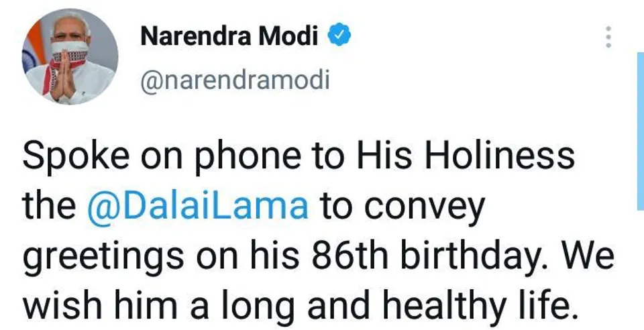Click the word "the" before @DalaiLama

50,207
